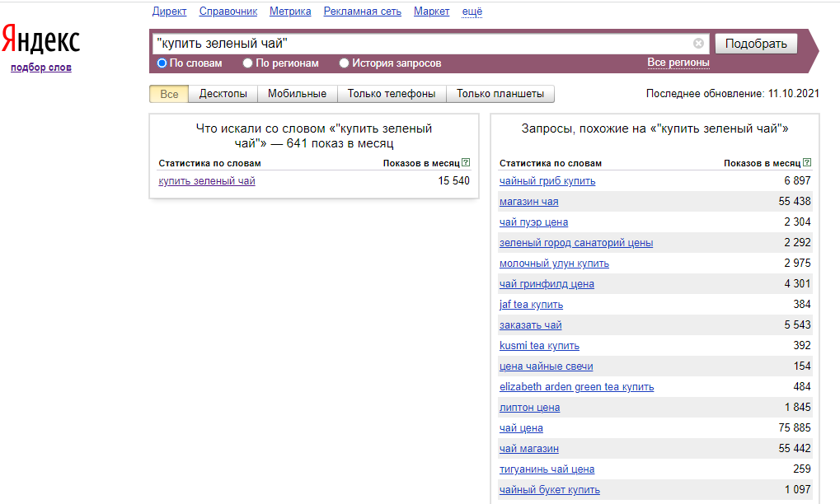Screen dimensions: 840x504
Task: Open the 'Все регионы' region selector
Action: (x=678, y=63)
